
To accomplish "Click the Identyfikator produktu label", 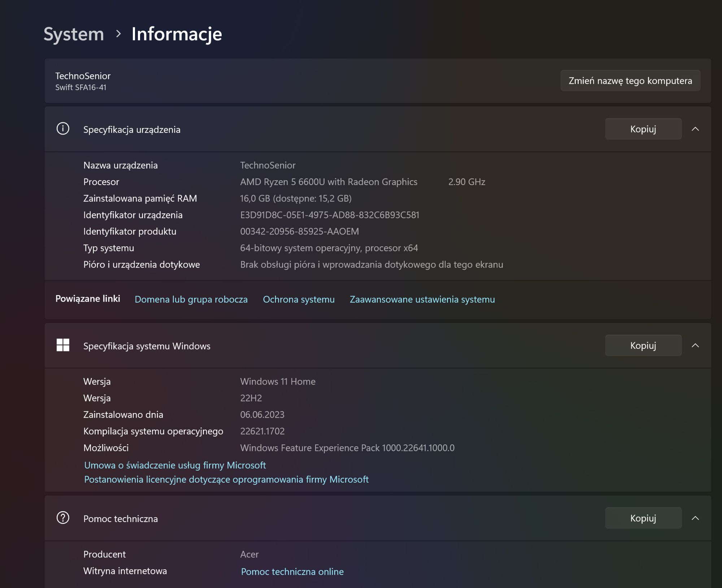I will pos(130,232).
